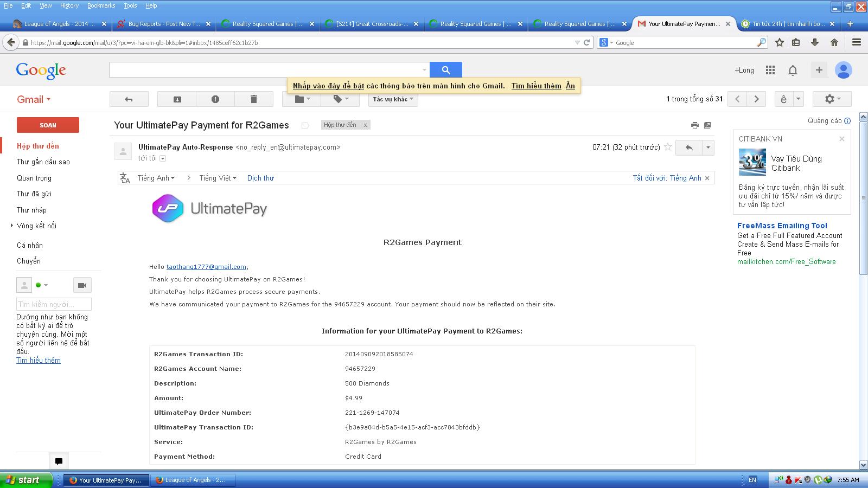The width and height of the screenshot is (868, 488).
Task: Open the 'Tiếng Việt' language dropdown
Action: tap(218, 178)
